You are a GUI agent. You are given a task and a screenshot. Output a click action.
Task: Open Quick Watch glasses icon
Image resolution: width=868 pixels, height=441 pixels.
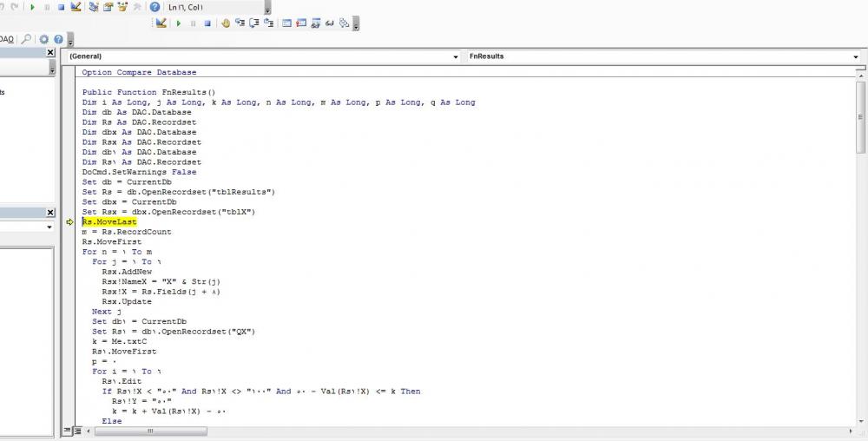tap(330, 23)
